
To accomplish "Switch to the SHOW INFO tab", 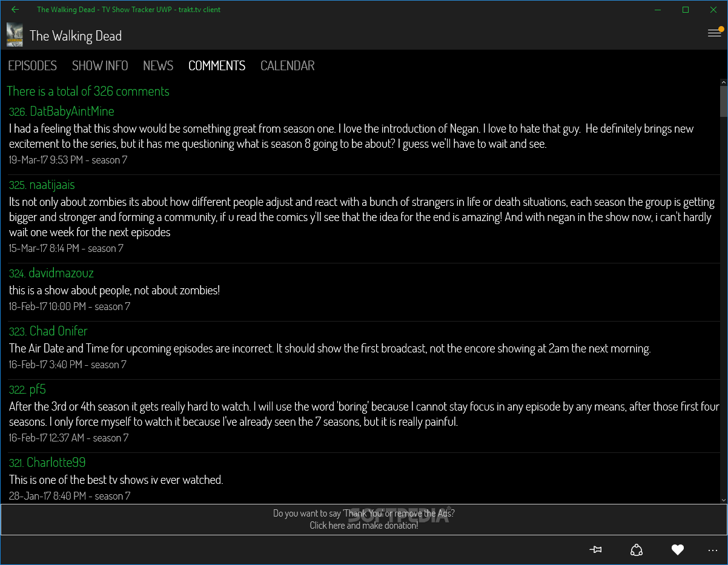I will pyautogui.click(x=100, y=65).
